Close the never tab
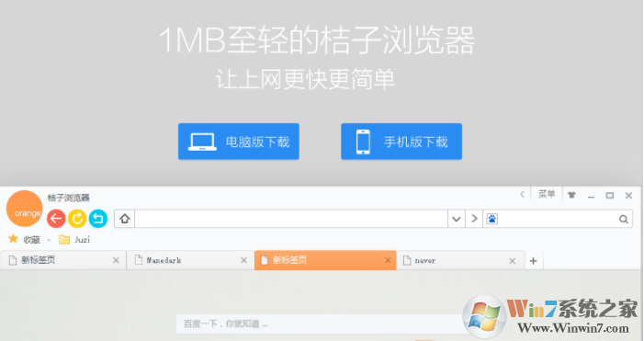 click(x=512, y=261)
